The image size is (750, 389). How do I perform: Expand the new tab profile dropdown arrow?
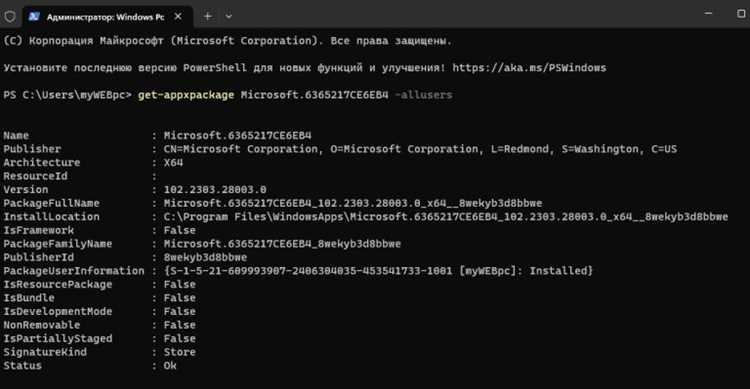229,17
